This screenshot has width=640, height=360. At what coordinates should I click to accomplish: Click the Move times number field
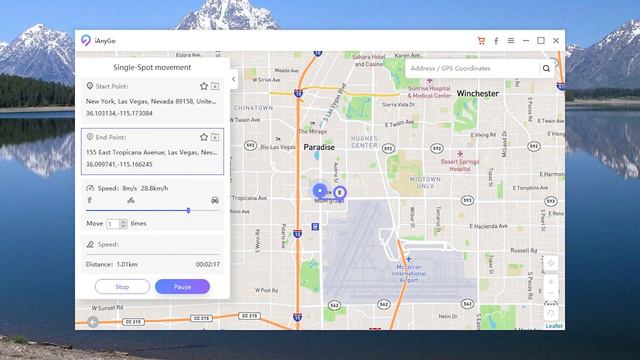(x=113, y=224)
